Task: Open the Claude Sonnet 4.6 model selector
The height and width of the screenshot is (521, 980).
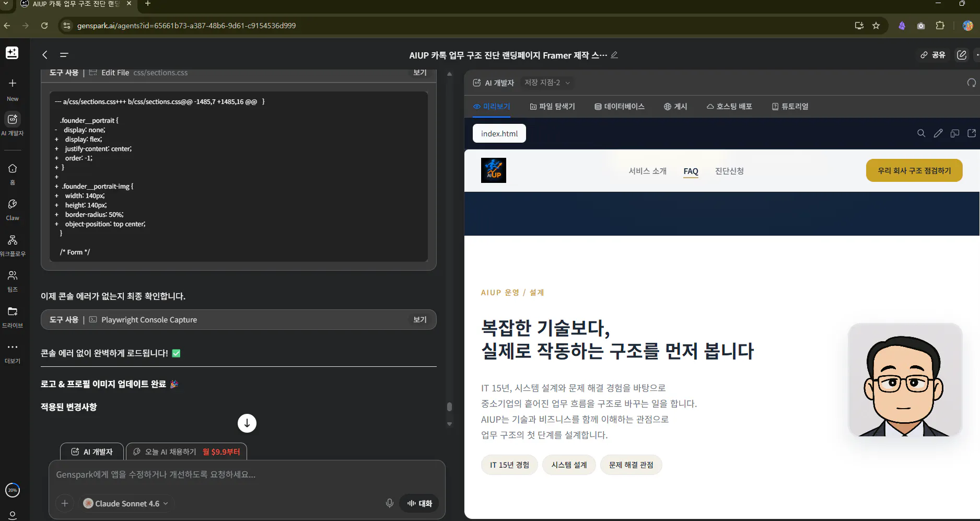Action: [125, 503]
